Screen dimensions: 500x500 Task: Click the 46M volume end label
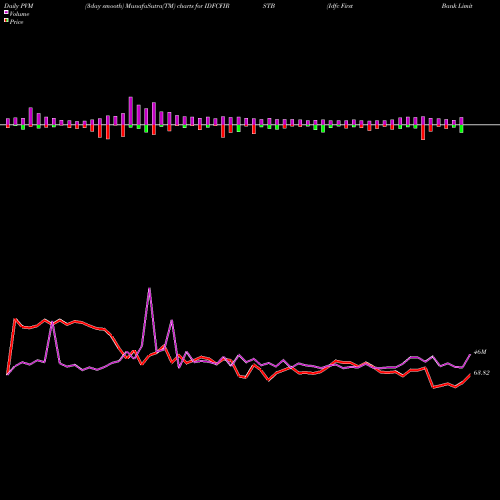click(480, 352)
